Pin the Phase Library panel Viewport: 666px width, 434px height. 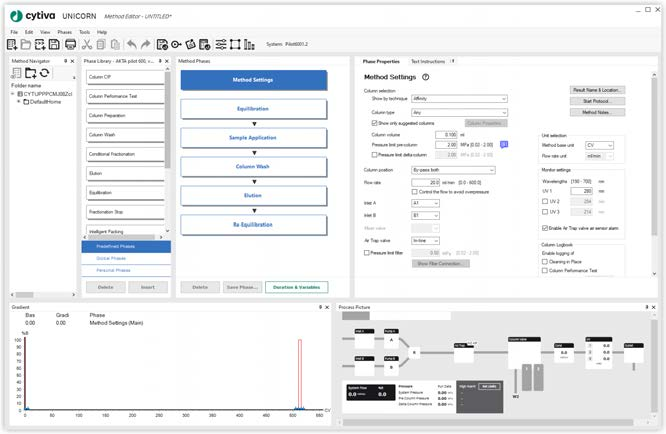160,61
